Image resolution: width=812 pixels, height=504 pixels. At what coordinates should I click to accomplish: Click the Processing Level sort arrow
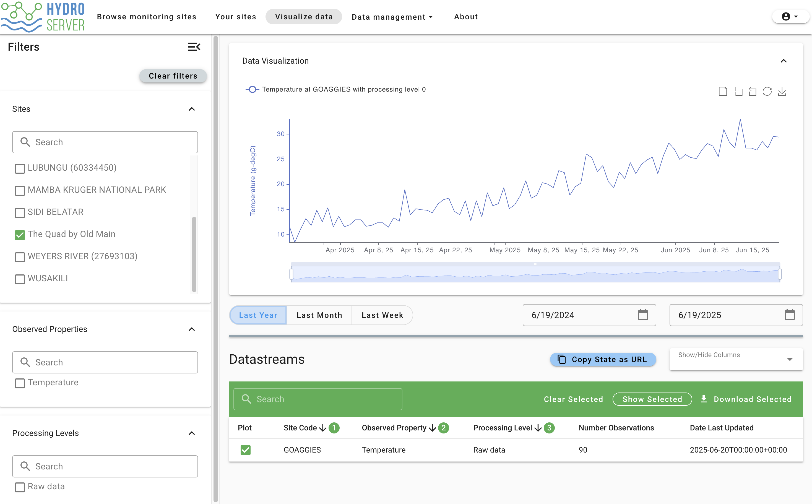pyautogui.click(x=538, y=428)
